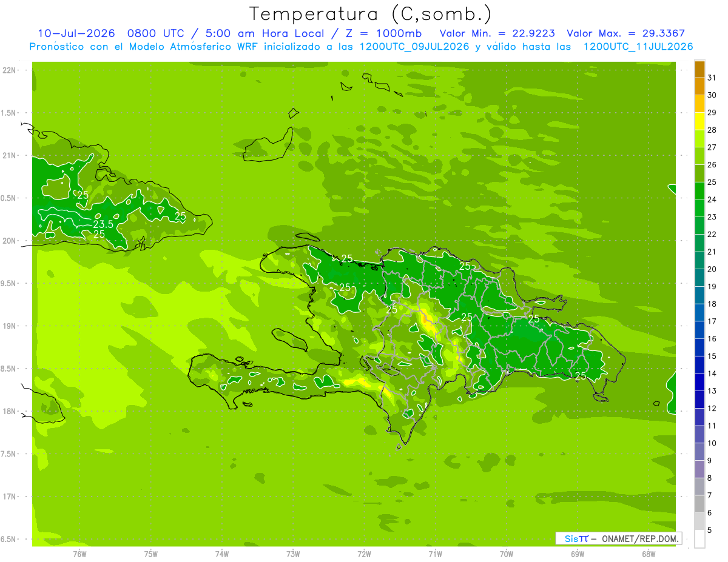Click the '22N' latitude axis label
Viewport: 728px width, 562px height.
(x=9, y=70)
